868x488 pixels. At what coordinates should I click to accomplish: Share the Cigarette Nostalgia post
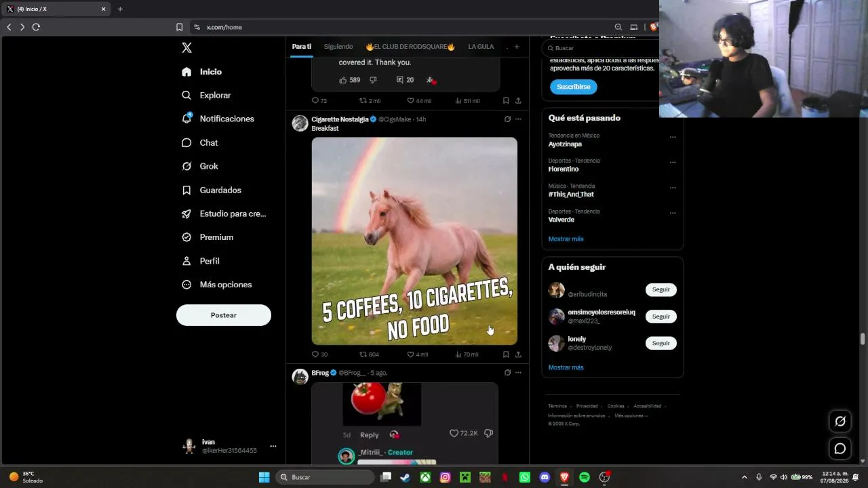518,354
